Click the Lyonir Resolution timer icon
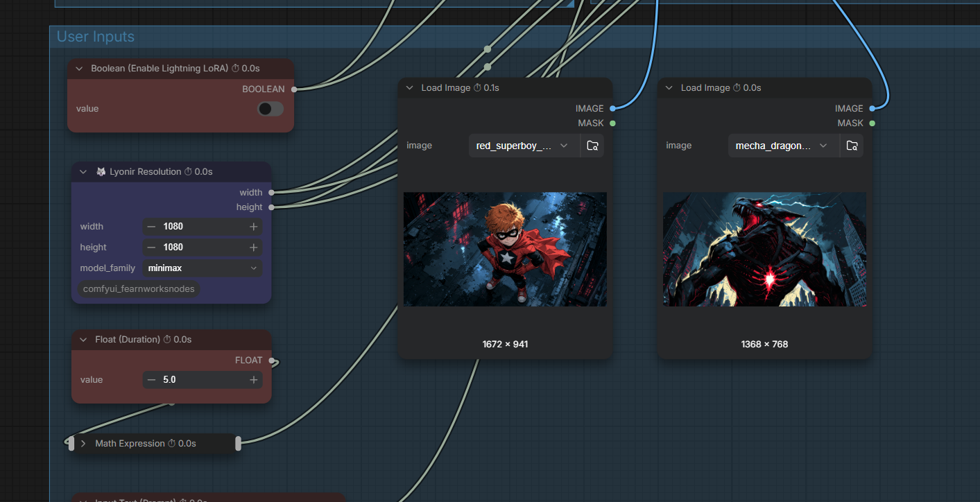 pos(188,171)
